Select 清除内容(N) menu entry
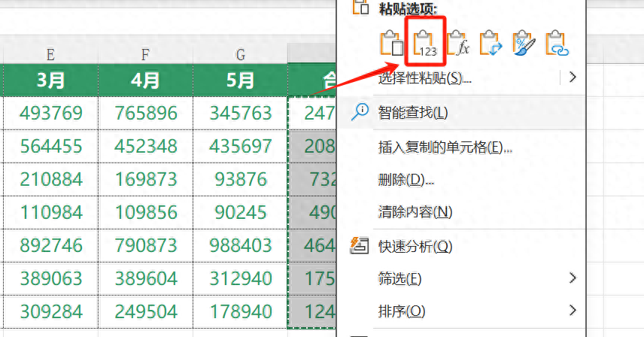Viewport: 644px width, 337px height. 415,212
